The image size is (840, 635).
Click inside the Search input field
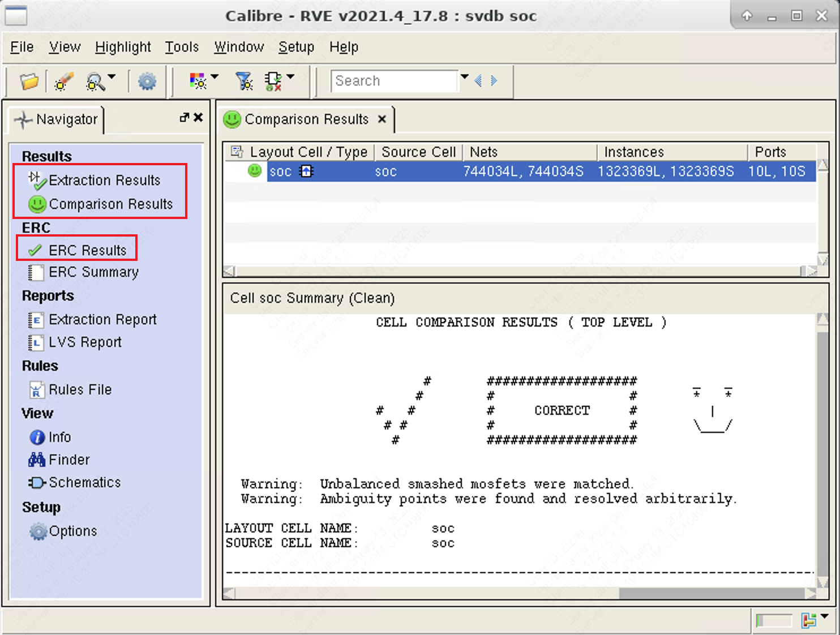click(394, 81)
